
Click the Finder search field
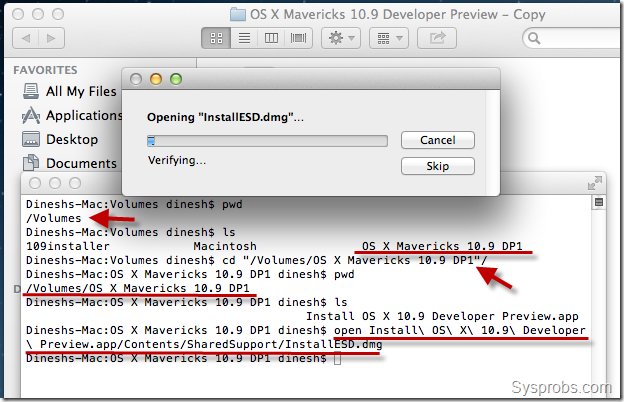coord(573,38)
